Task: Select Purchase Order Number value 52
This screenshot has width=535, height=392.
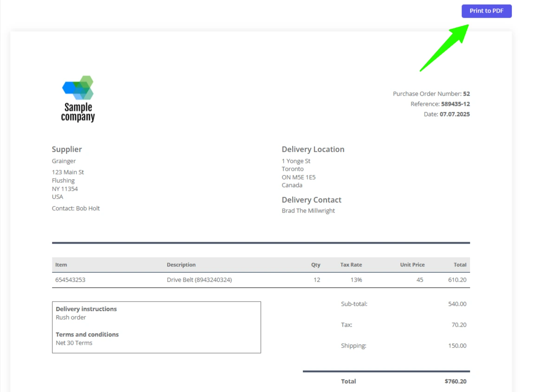Action: (x=466, y=94)
